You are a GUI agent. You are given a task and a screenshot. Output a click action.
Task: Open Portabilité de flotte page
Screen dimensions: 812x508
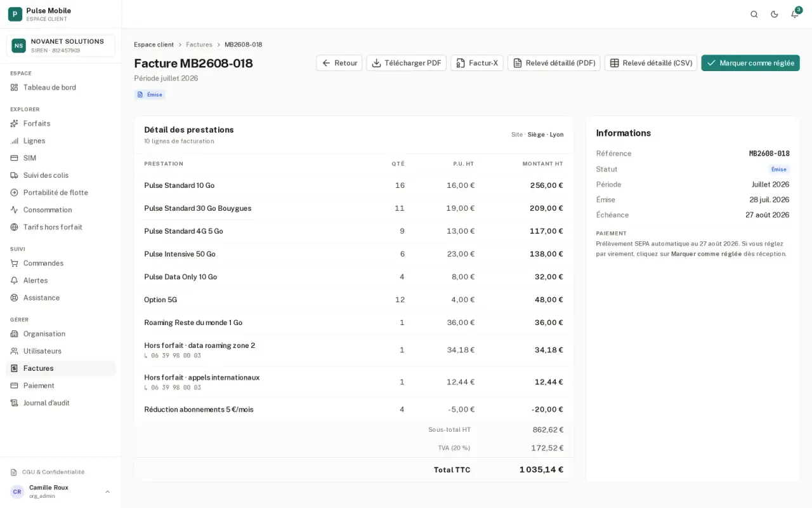click(x=61, y=192)
